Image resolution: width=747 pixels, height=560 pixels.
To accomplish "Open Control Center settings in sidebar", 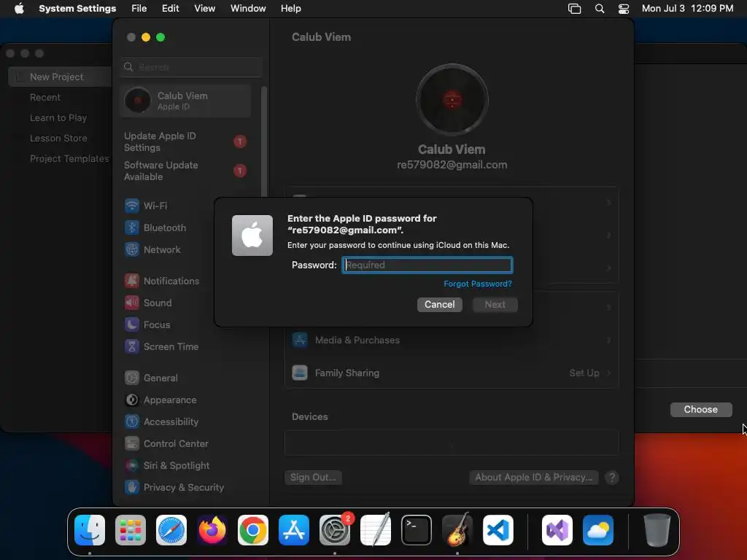I will click(x=166, y=444).
